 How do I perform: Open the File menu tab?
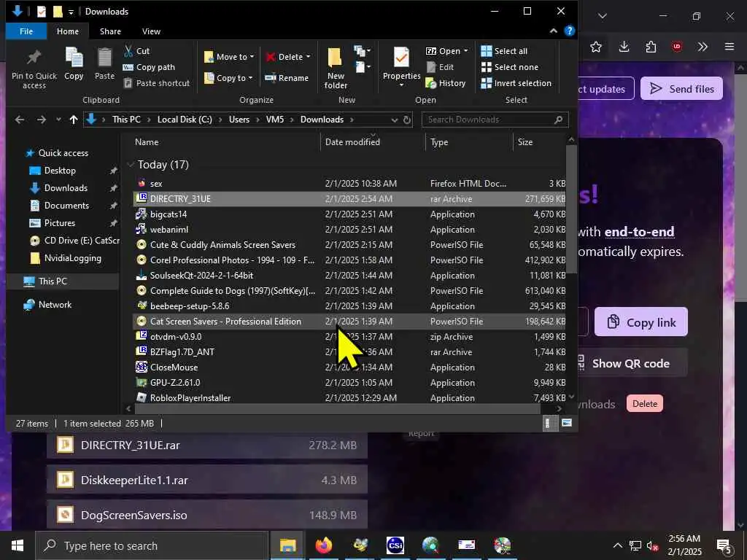pyautogui.click(x=26, y=31)
